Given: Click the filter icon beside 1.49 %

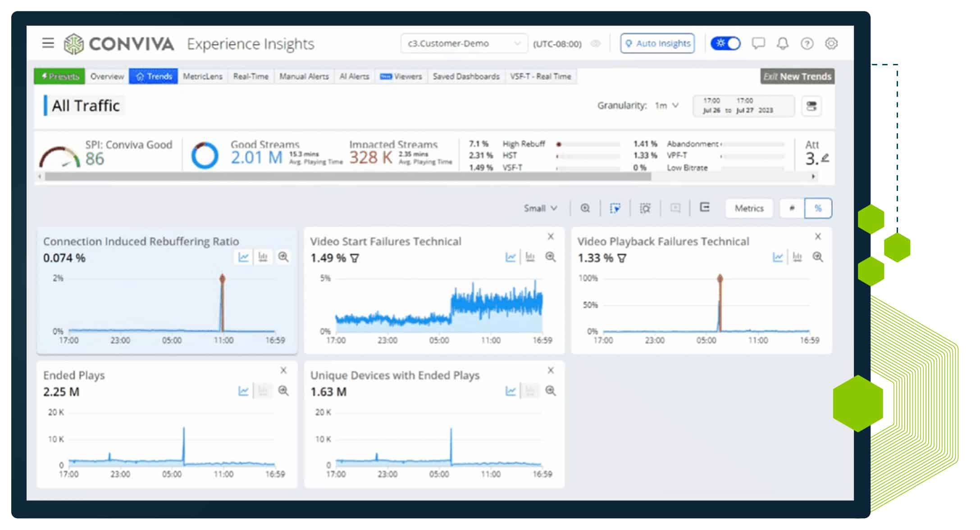Looking at the screenshot, I should click(355, 258).
